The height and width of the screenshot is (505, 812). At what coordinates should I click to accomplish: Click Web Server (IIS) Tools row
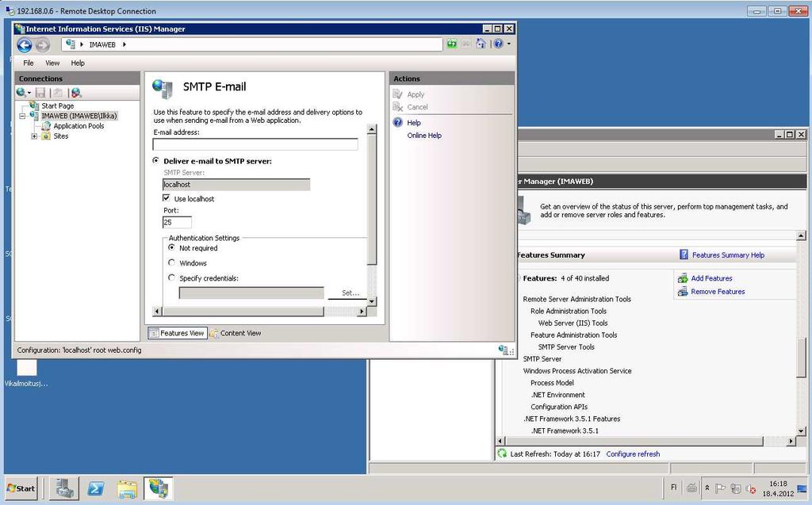click(573, 323)
